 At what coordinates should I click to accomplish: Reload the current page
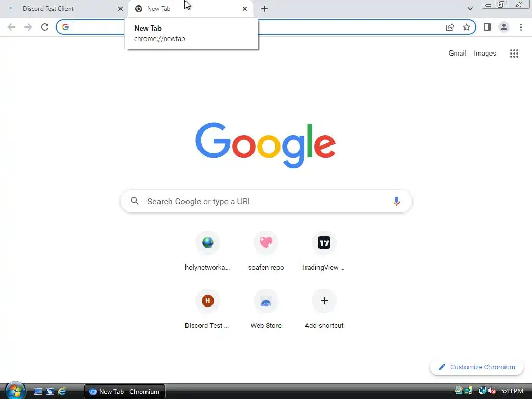tap(45, 27)
